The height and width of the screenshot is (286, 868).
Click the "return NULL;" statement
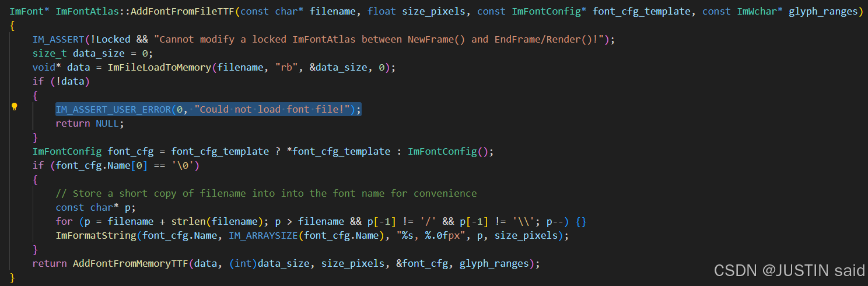click(90, 124)
